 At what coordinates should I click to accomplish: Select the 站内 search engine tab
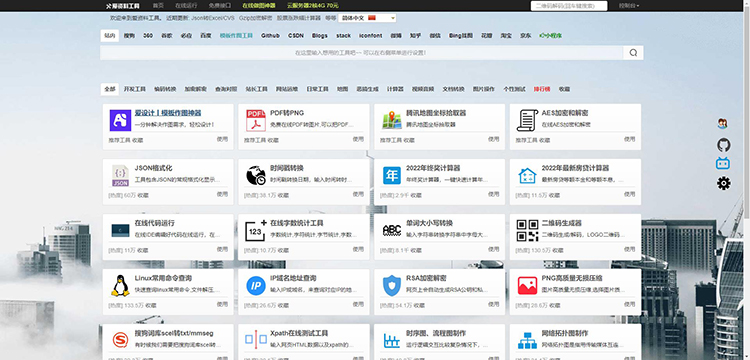[x=110, y=35]
